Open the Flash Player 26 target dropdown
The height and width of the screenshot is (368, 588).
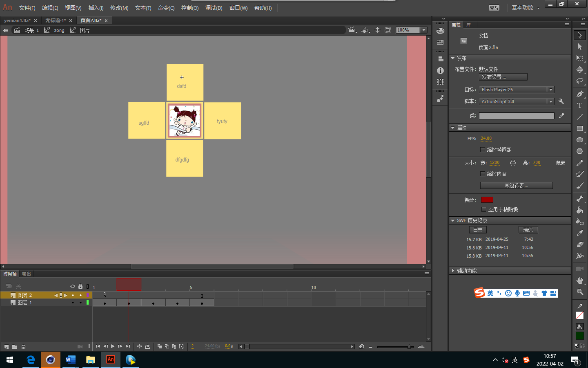point(516,90)
